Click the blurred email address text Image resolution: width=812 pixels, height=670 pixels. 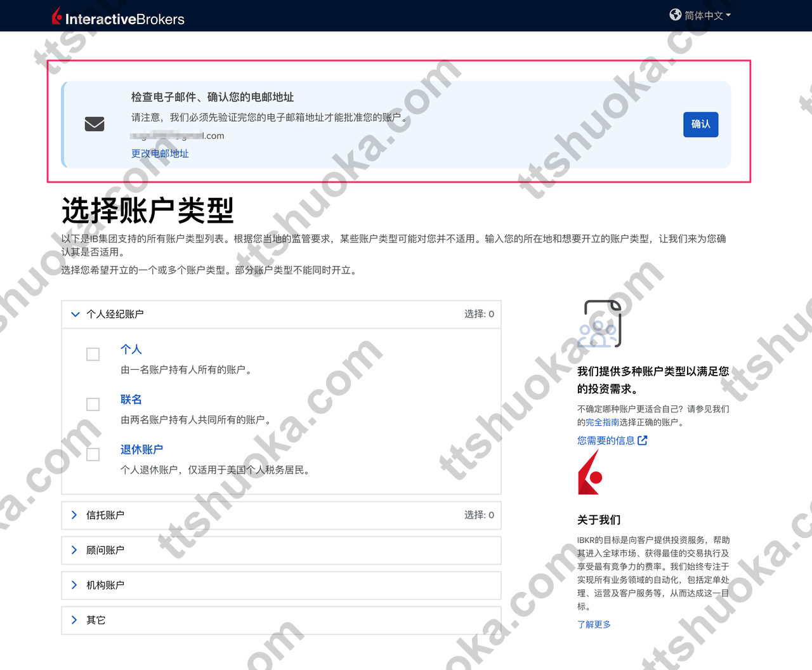(x=177, y=136)
